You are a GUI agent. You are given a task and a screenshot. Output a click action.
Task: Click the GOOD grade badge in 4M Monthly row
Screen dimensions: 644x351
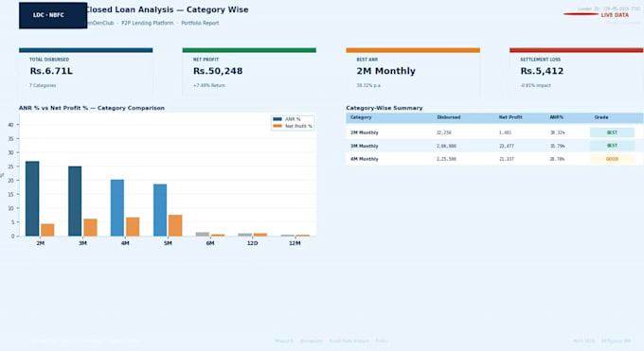(612, 159)
